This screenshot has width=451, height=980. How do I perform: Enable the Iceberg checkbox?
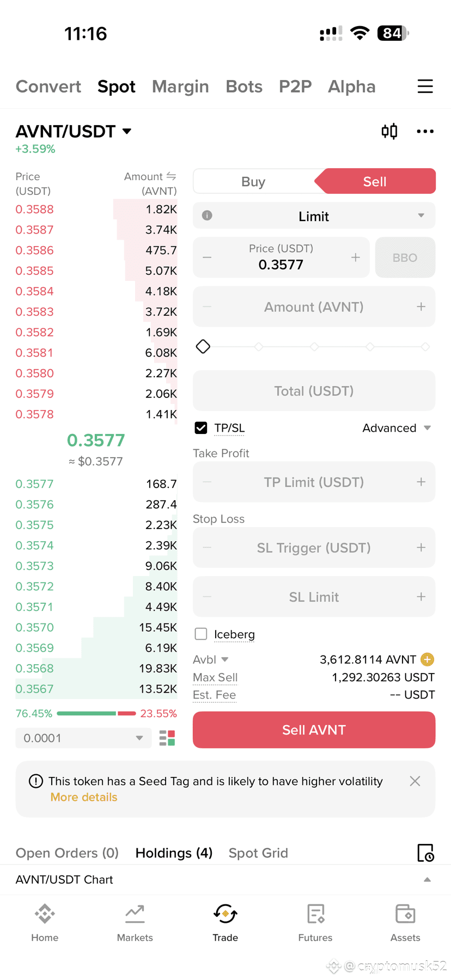point(201,634)
